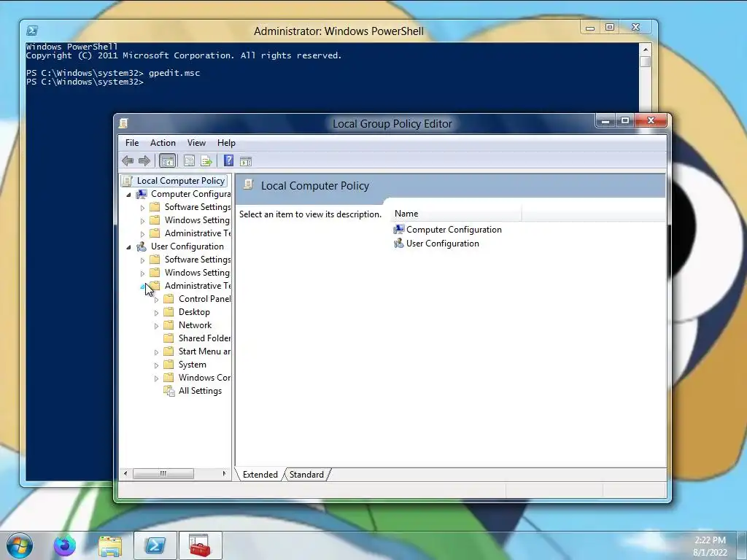Click the Network folder icon in tree
747x560 pixels.
pyautogui.click(x=169, y=325)
